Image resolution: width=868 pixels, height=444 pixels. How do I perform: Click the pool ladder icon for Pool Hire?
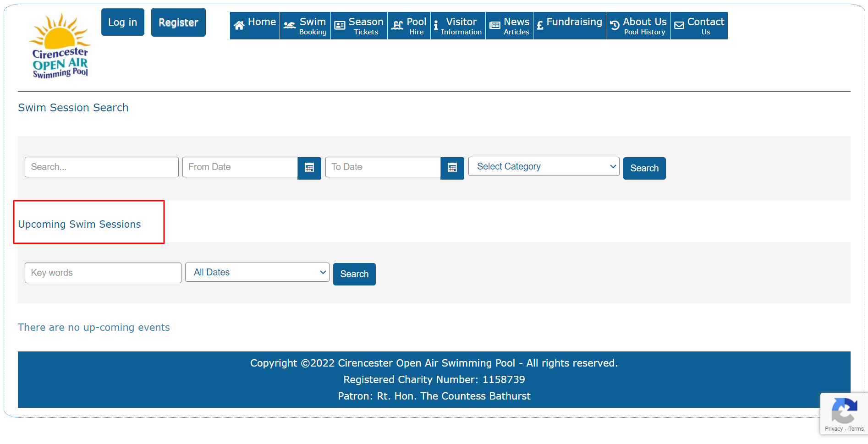tap(397, 26)
